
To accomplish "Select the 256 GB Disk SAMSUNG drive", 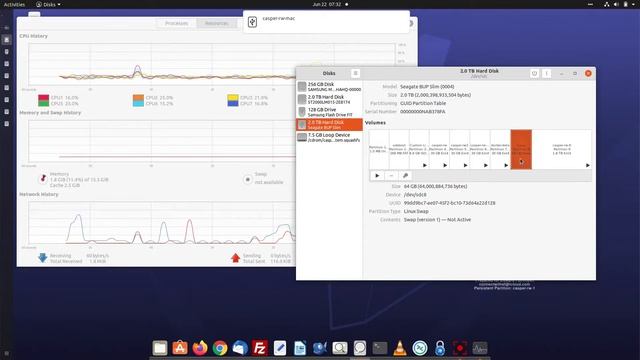I will click(329, 87).
